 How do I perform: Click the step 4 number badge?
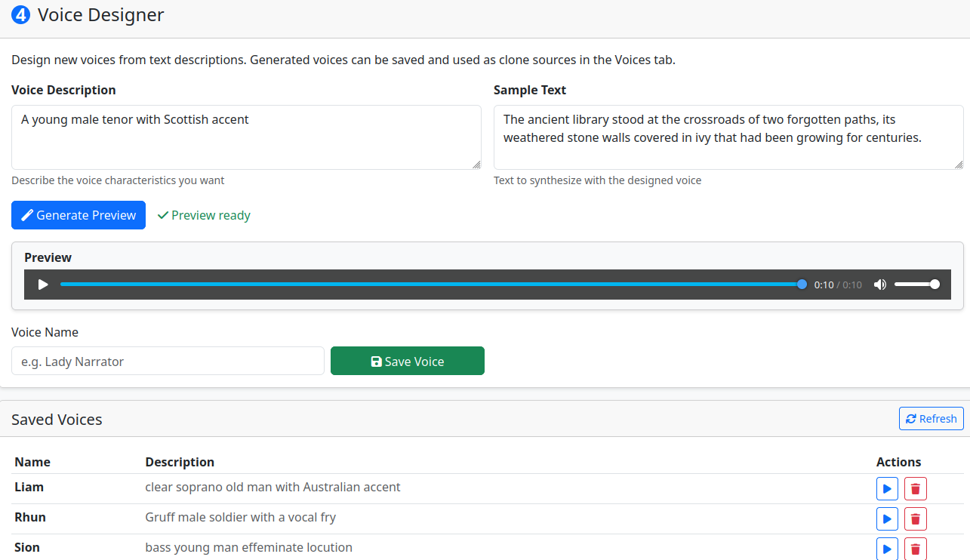pyautogui.click(x=21, y=15)
